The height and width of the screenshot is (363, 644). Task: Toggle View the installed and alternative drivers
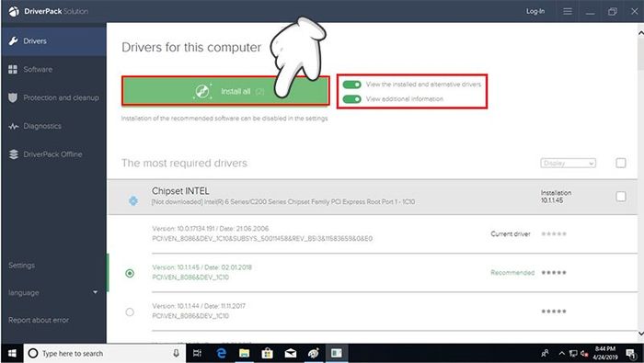[x=352, y=85]
